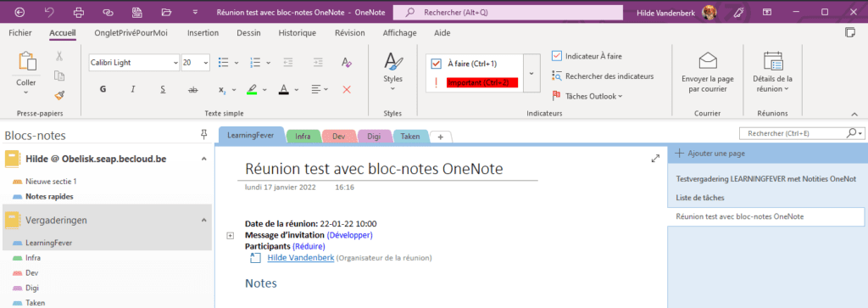Viewport: 868px width, 308px height.
Task: Open the Styles gallery button
Action: pos(393,72)
